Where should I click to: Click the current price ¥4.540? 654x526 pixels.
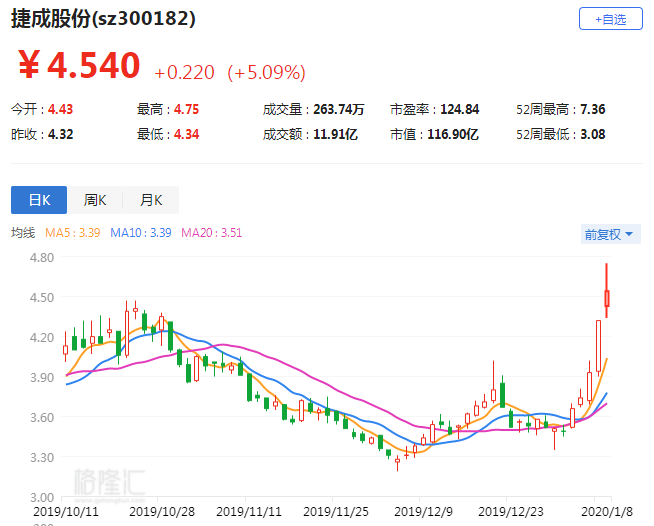[79, 65]
